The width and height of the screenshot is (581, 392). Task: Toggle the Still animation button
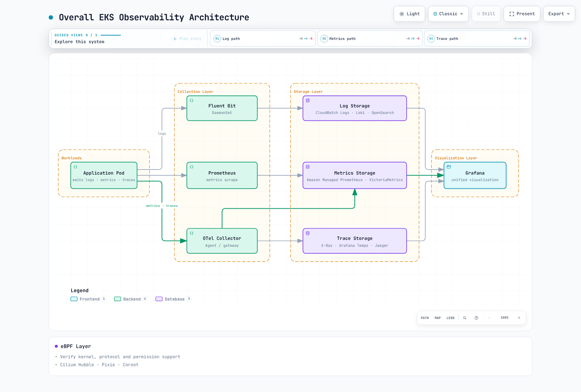[486, 14]
